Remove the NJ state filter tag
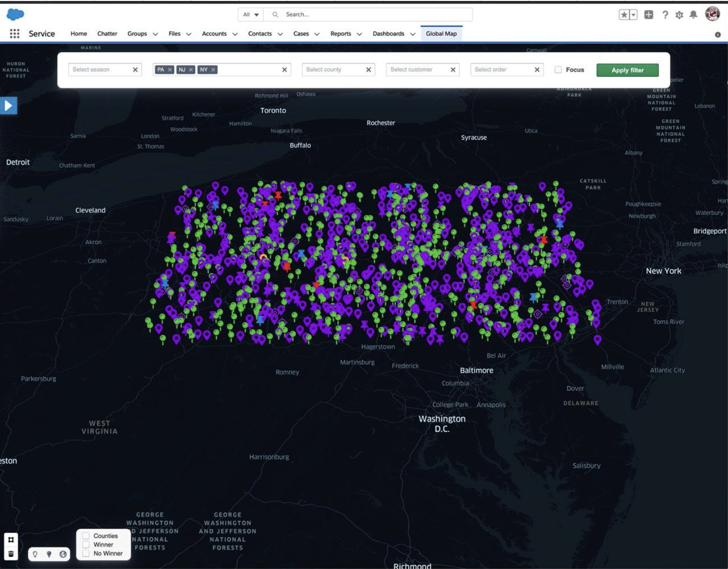 point(191,70)
